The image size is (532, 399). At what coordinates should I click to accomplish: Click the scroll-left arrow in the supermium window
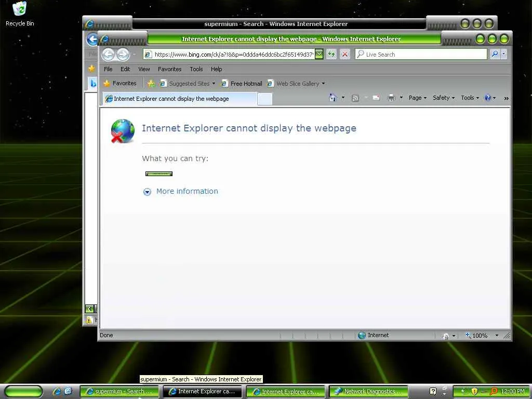89,309
